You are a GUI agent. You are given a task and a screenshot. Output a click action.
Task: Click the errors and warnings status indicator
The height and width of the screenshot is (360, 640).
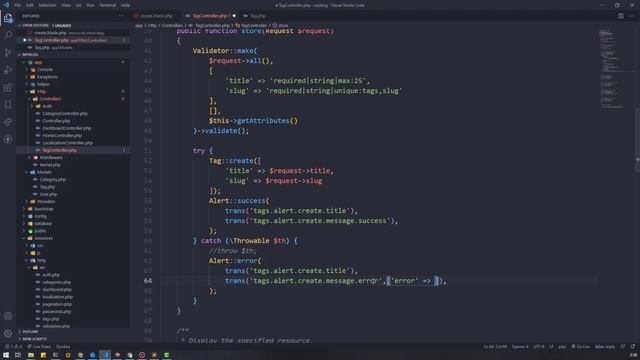[13, 347]
